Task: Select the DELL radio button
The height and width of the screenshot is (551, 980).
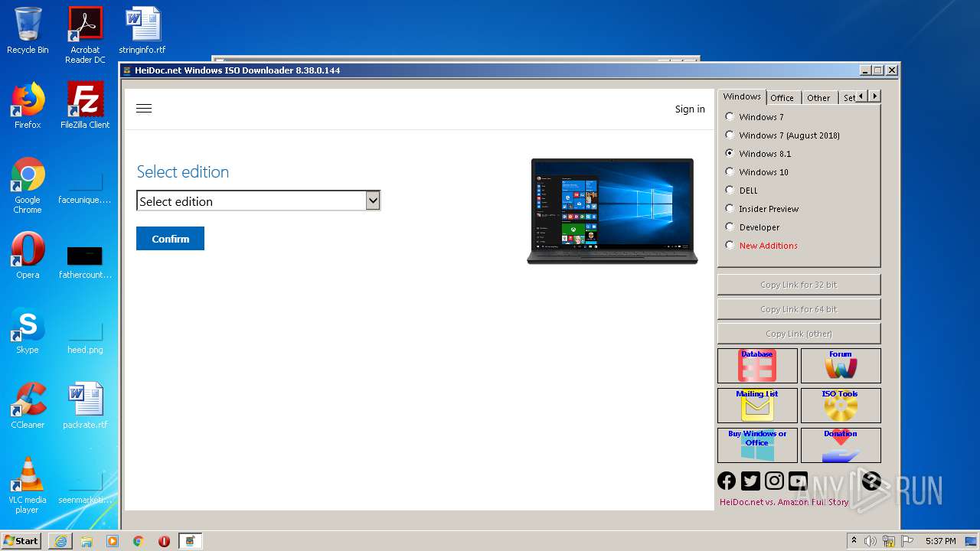Action: click(730, 190)
